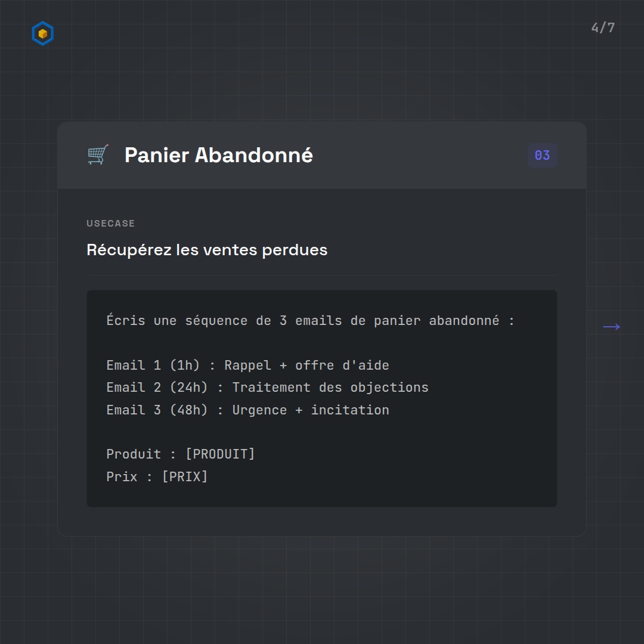This screenshot has height=644, width=644.
Task: Click the hexagon cube logo
Action: pos(43,33)
